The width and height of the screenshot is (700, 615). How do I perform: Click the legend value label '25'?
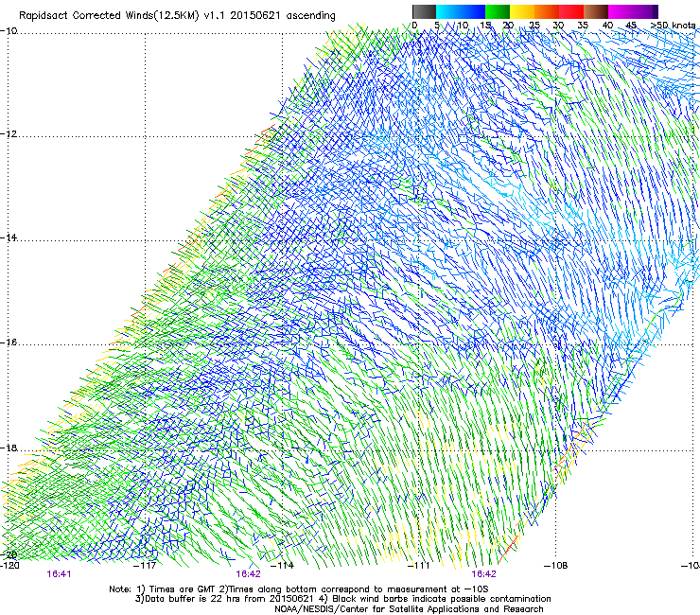point(534,26)
